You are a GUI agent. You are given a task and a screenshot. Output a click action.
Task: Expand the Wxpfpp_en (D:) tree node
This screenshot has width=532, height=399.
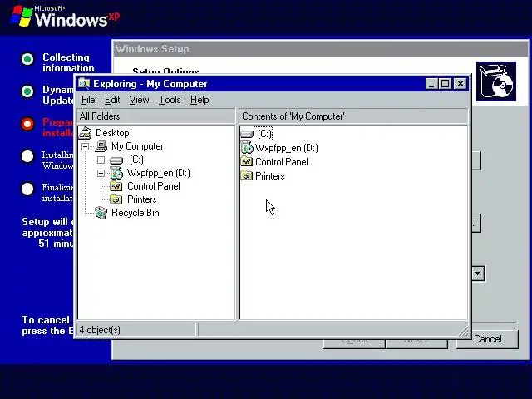pyautogui.click(x=101, y=173)
